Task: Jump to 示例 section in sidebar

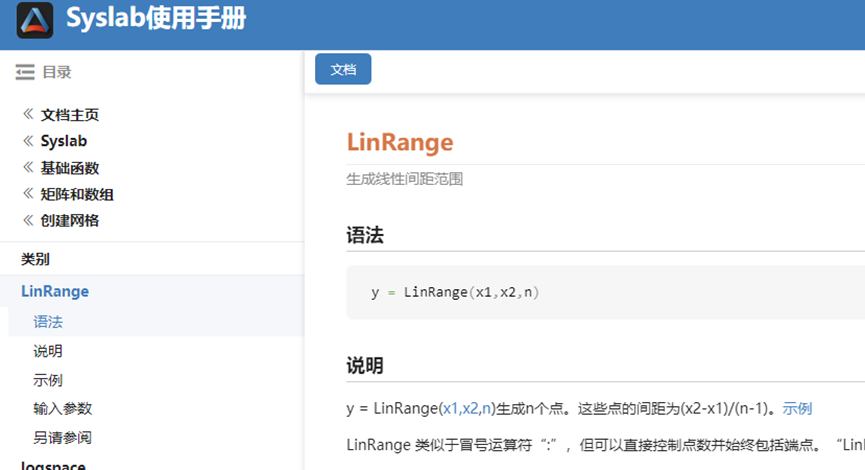Action: pos(48,380)
